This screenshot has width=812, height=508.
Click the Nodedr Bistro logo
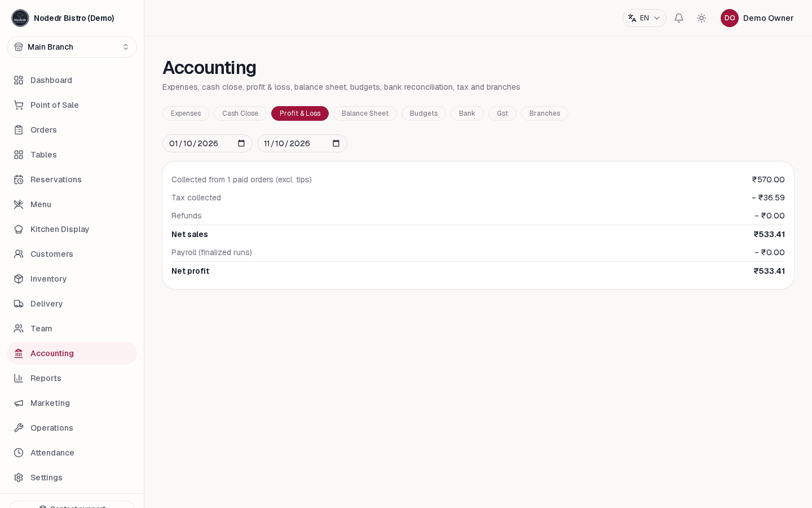(20, 18)
